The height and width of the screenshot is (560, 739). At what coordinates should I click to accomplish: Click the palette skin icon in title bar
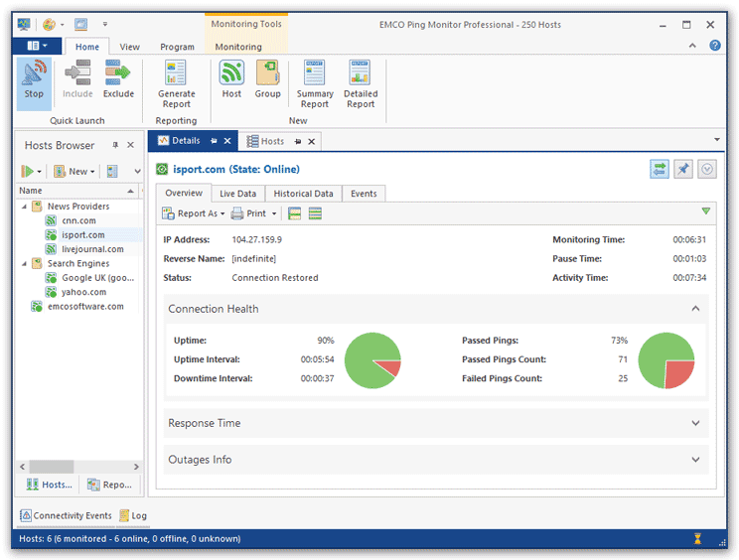(49, 24)
